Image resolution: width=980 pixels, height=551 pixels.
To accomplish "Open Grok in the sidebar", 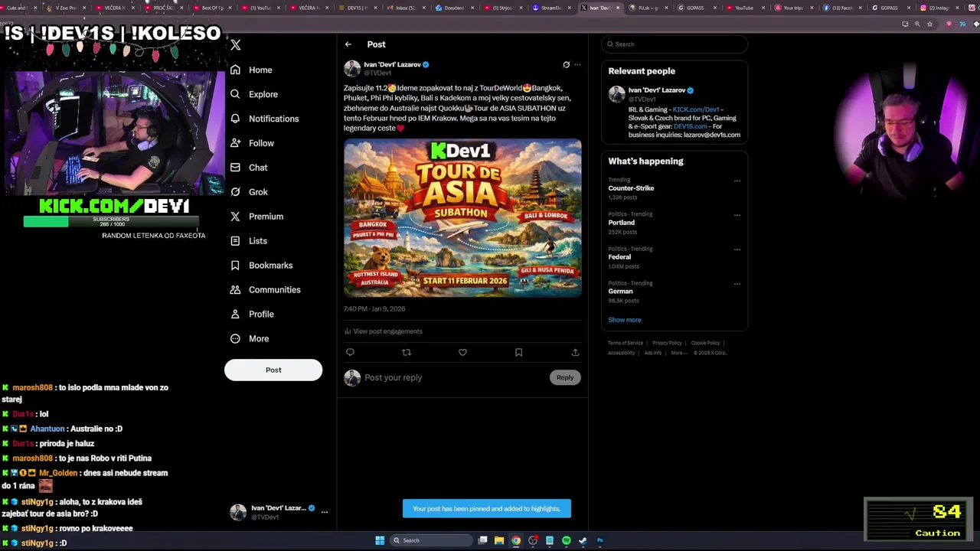I will [x=249, y=192].
